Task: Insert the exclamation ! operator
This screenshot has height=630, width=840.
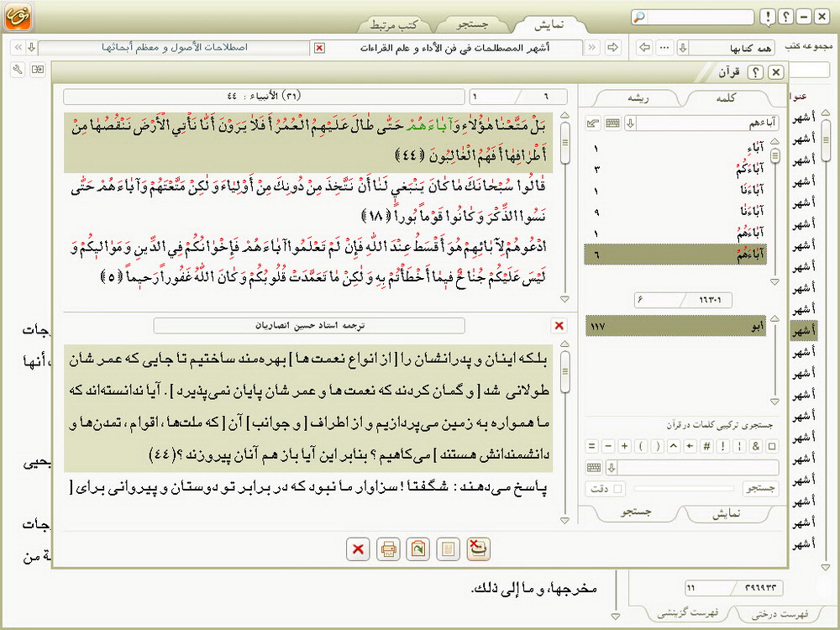Action: pyautogui.click(x=723, y=446)
